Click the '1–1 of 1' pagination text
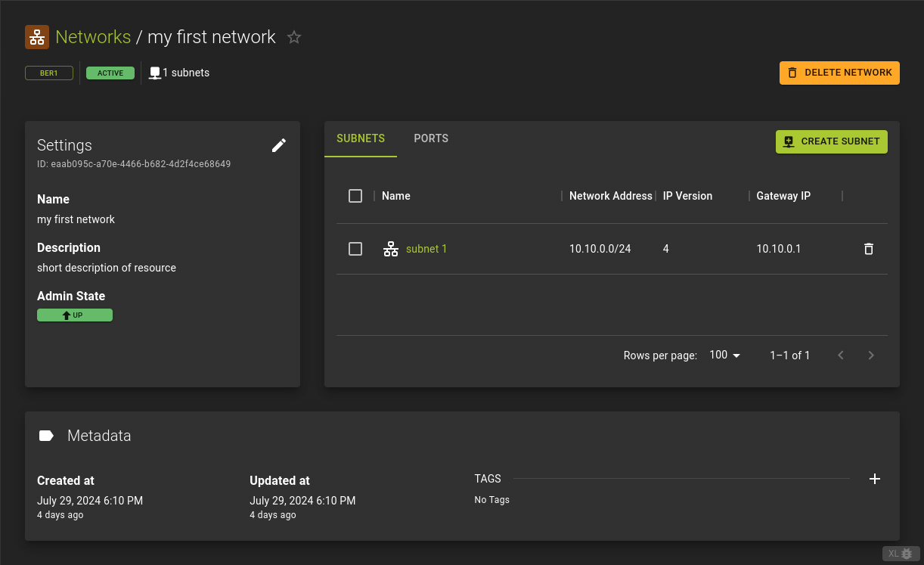The width and height of the screenshot is (924, 565). click(790, 355)
